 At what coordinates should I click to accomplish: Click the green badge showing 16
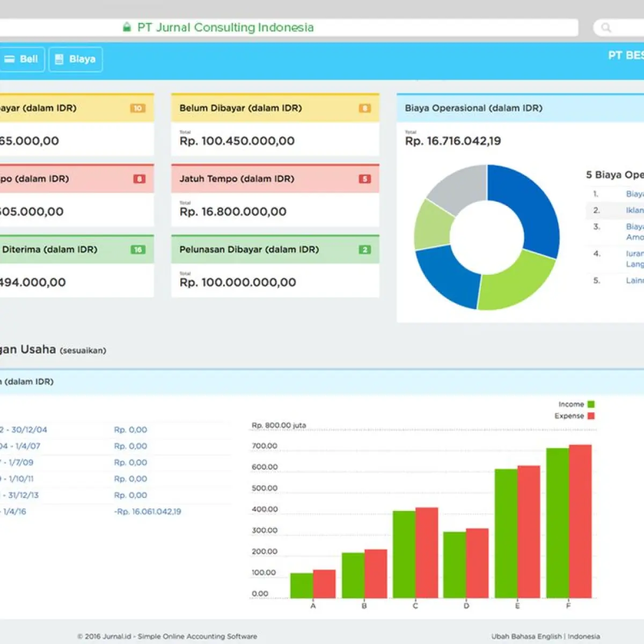138,250
